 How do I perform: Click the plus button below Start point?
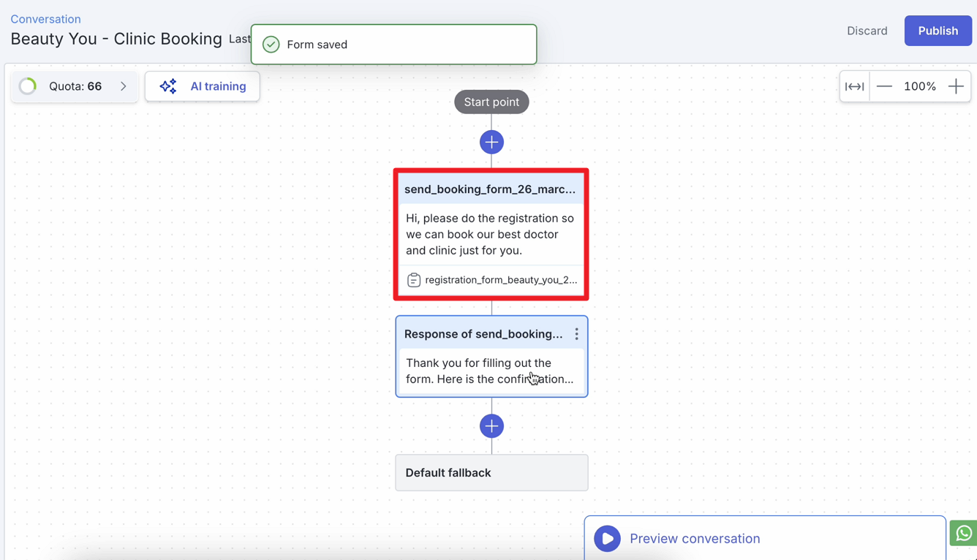tap(491, 142)
